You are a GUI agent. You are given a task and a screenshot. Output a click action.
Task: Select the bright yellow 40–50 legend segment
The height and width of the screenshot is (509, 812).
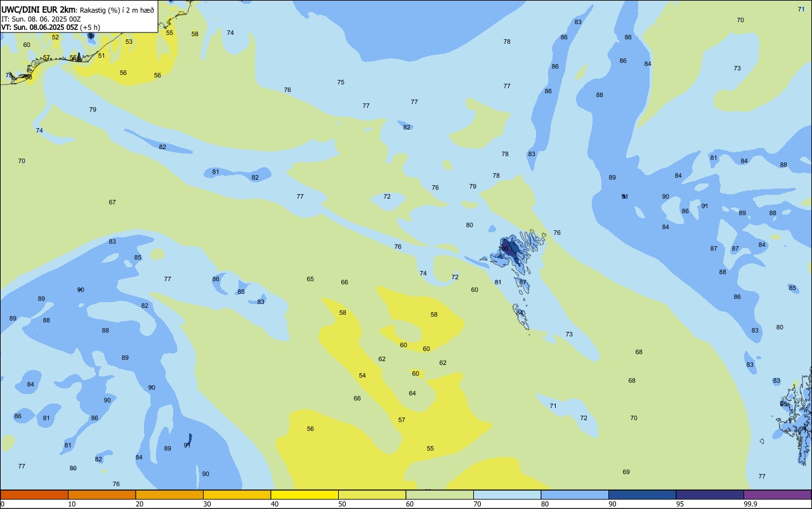pos(304,494)
